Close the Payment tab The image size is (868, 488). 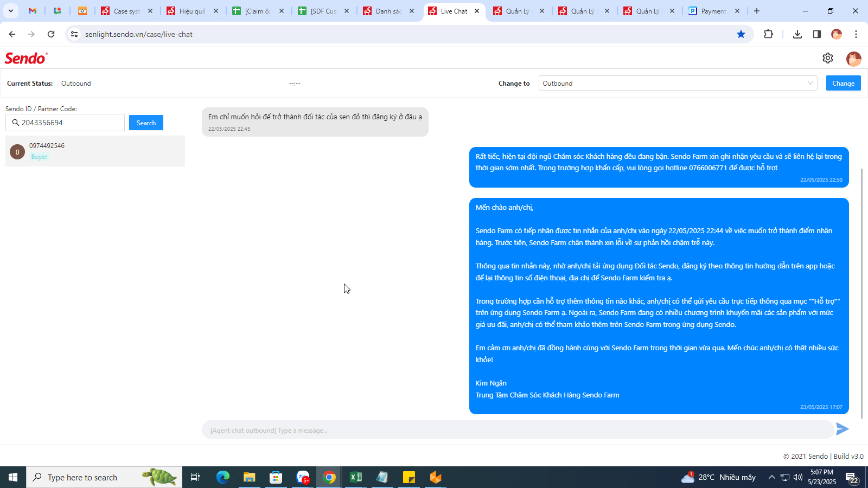[737, 11]
